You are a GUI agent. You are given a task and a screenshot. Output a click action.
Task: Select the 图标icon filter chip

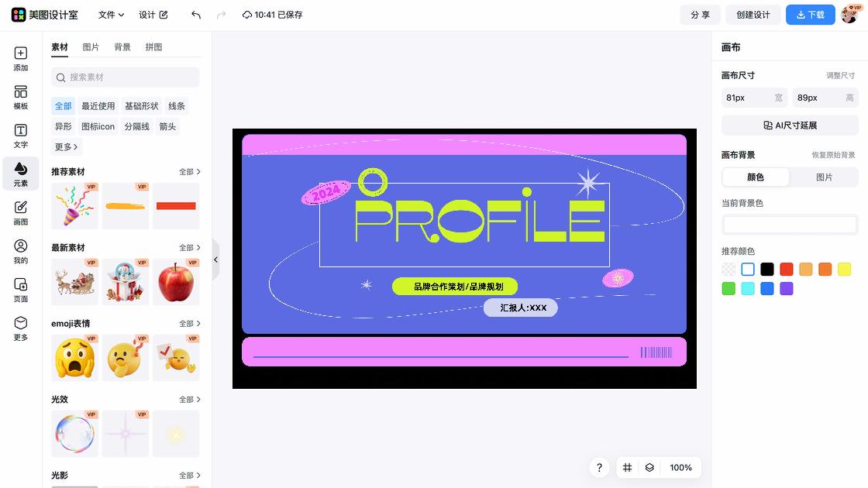98,126
